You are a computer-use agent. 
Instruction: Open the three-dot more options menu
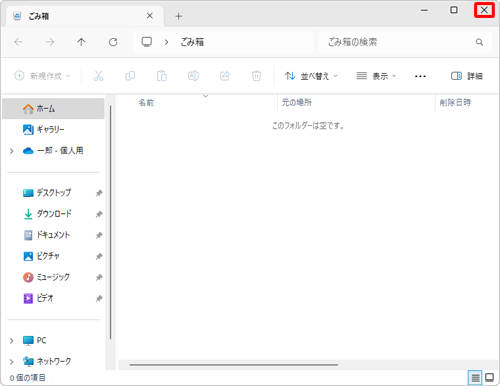pos(420,76)
